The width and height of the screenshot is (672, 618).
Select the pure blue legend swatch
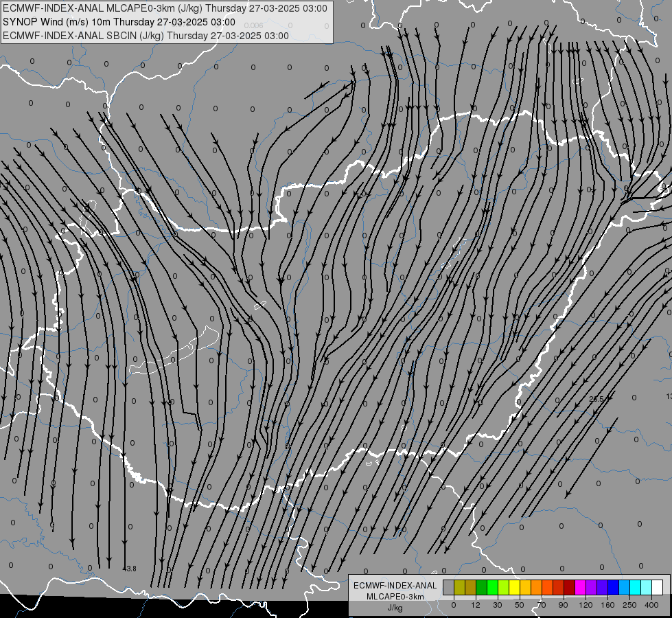614,587
